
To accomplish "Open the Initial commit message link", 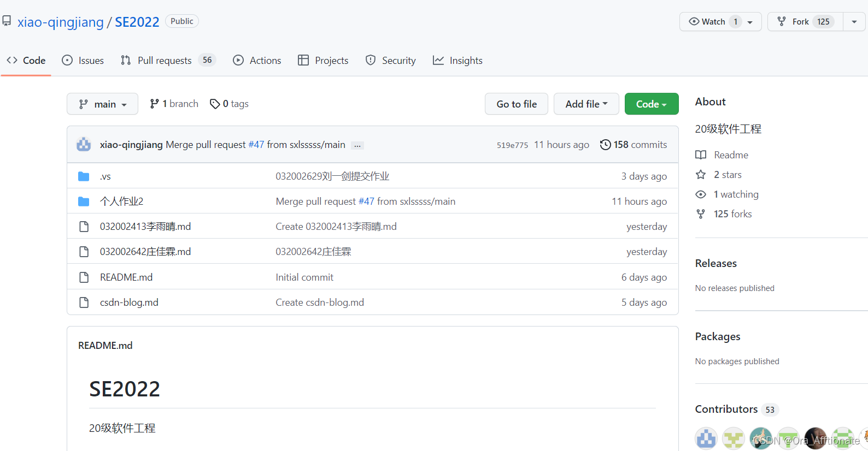I will [x=304, y=277].
